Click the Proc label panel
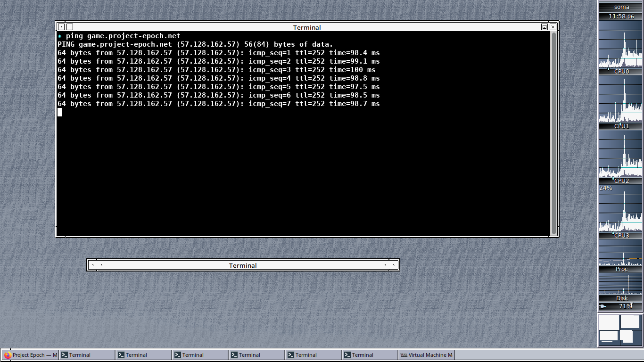 (x=621, y=269)
